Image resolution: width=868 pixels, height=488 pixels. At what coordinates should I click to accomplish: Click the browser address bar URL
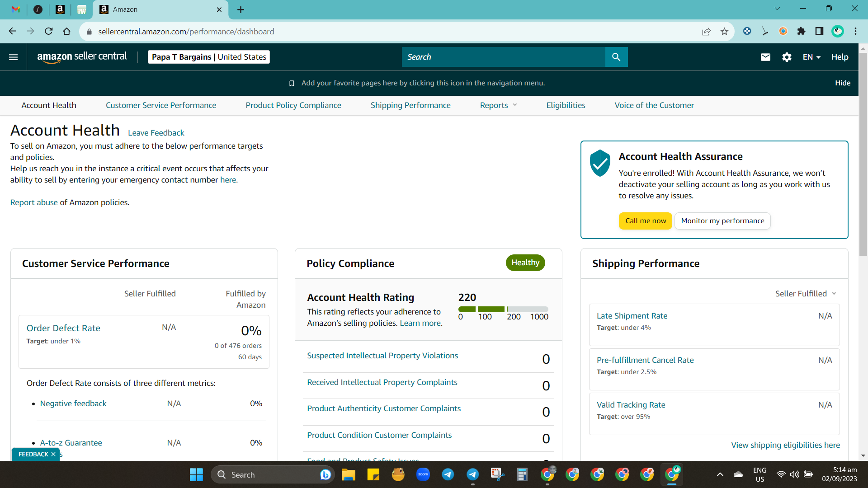[186, 32]
